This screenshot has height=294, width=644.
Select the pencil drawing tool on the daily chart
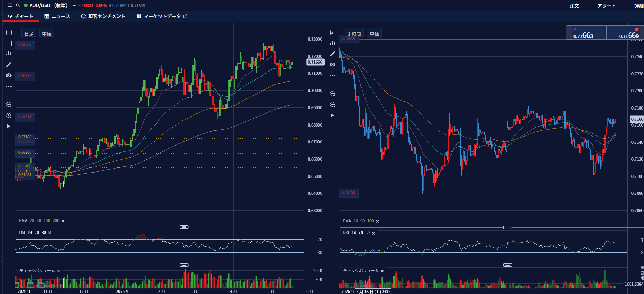[9, 65]
